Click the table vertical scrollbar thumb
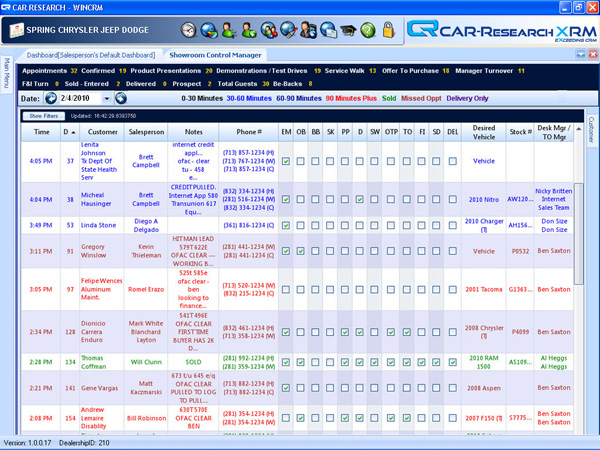 (579, 233)
